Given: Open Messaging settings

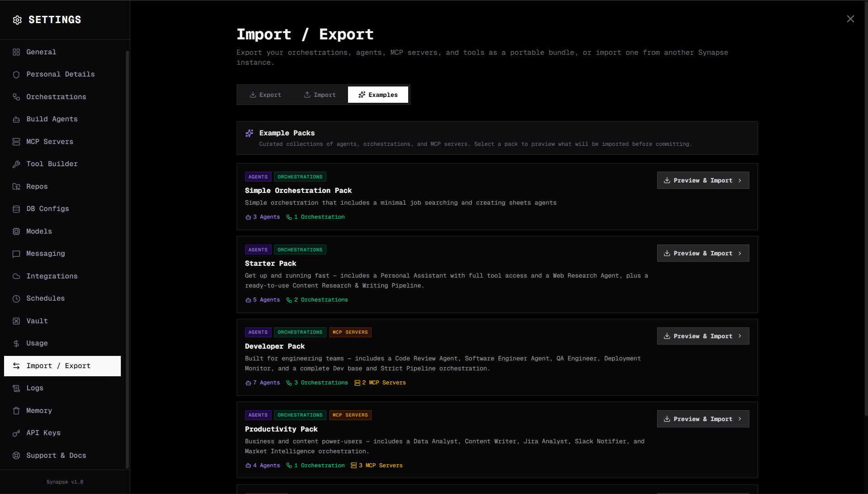Looking at the screenshot, I should point(62,254).
